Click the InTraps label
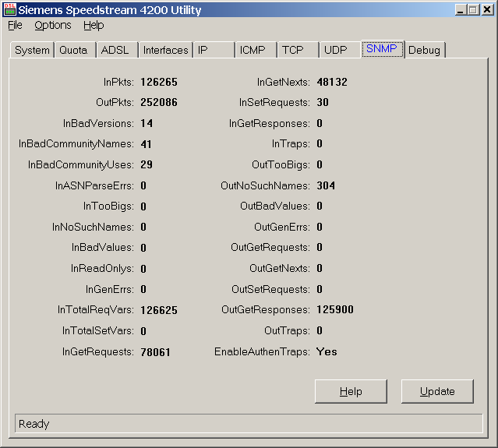Image resolution: width=498 pixels, height=448 pixels. pyautogui.click(x=291, y=144)
